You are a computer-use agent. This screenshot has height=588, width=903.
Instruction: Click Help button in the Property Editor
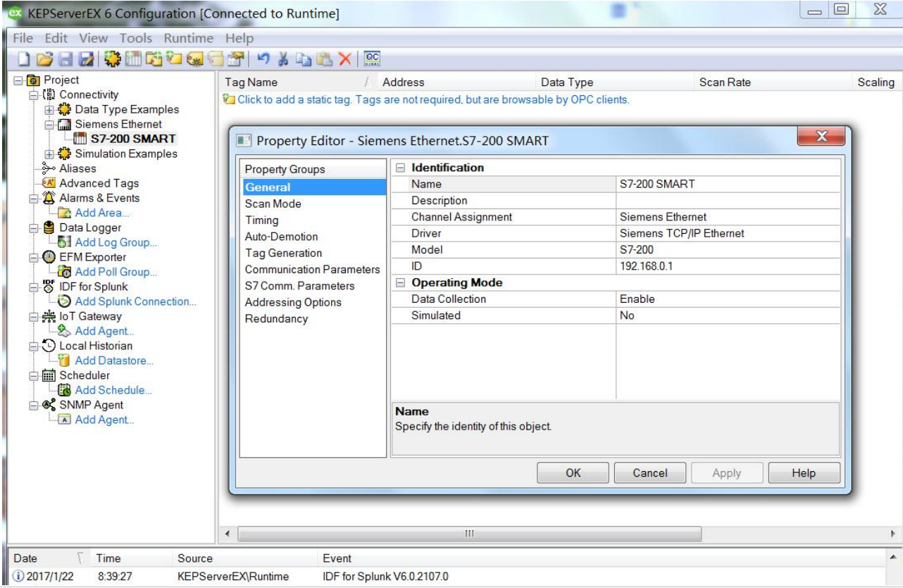click(804, 473)
